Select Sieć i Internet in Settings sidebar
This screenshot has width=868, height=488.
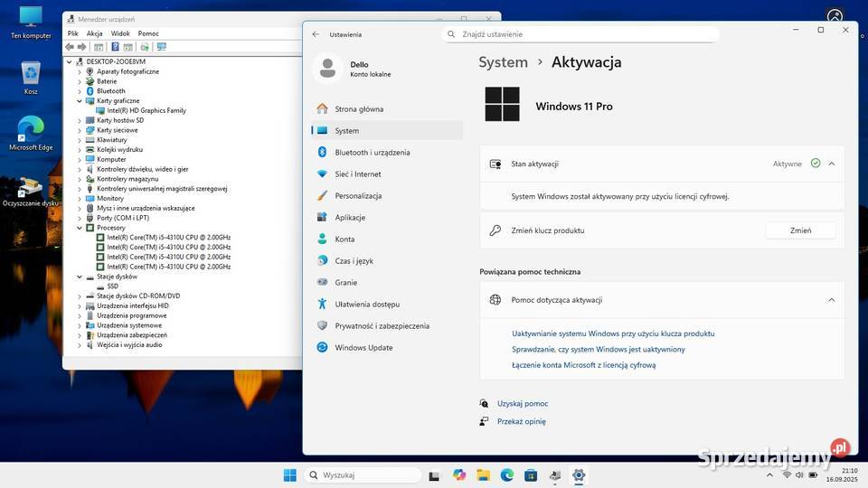tap(386, 174)
